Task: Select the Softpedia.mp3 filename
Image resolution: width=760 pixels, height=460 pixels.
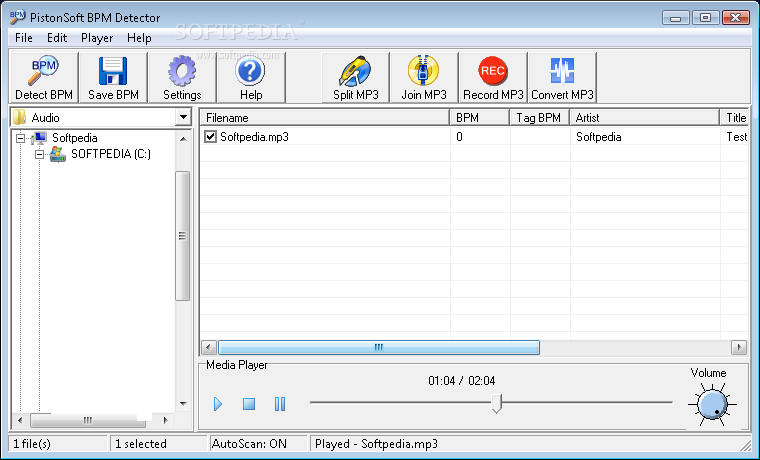Action: point(254,137)
